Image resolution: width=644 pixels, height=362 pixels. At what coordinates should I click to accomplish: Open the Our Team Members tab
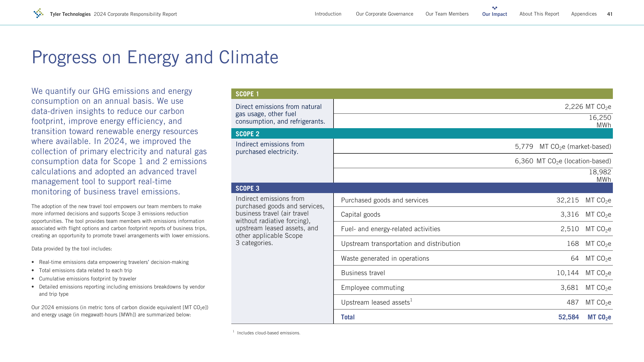pyautogui.click(x=447, y=14)
